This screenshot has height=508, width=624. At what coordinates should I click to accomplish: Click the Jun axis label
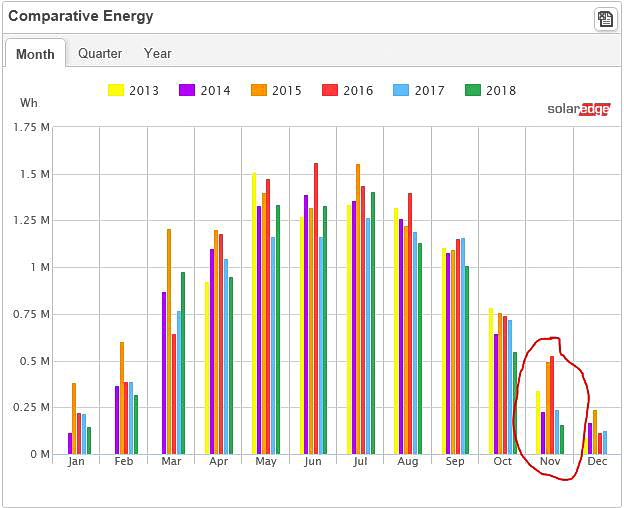click(313, 461)
